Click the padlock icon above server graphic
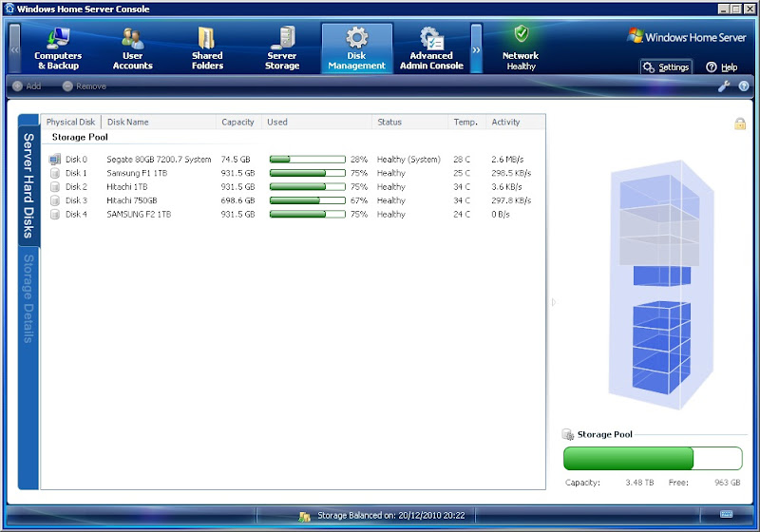Image resolution: width=760 pixels, height=532 pixels. pyautogui.click(x=740, y=124)
